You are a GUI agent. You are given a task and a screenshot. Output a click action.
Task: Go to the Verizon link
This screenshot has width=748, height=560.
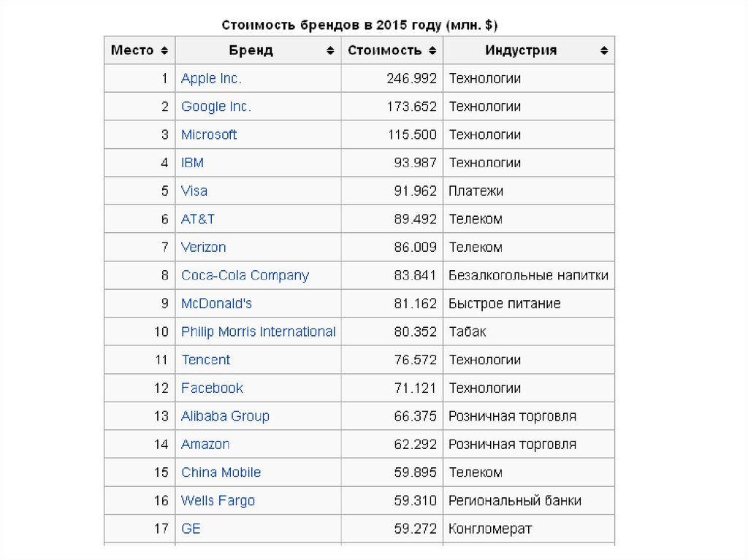[x=203, y=248]
